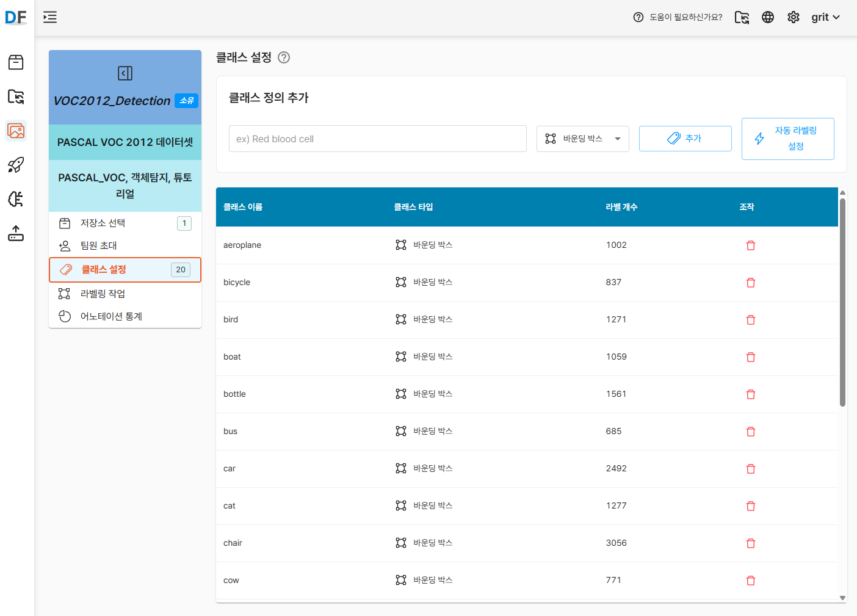Open the storage box icon in left rail
Viewport: 857px width, 616px height.
[x=16, y=62]
